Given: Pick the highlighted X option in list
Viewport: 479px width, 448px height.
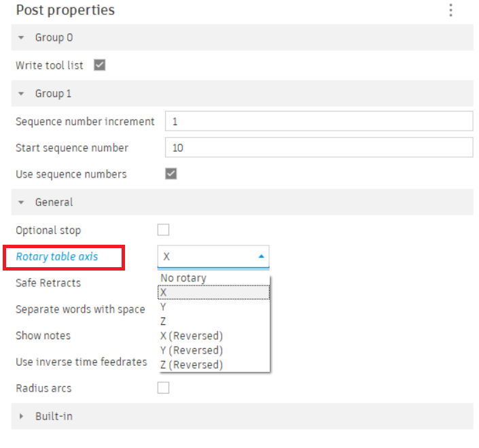Looking at the screenshot, I should pos(164,292).
